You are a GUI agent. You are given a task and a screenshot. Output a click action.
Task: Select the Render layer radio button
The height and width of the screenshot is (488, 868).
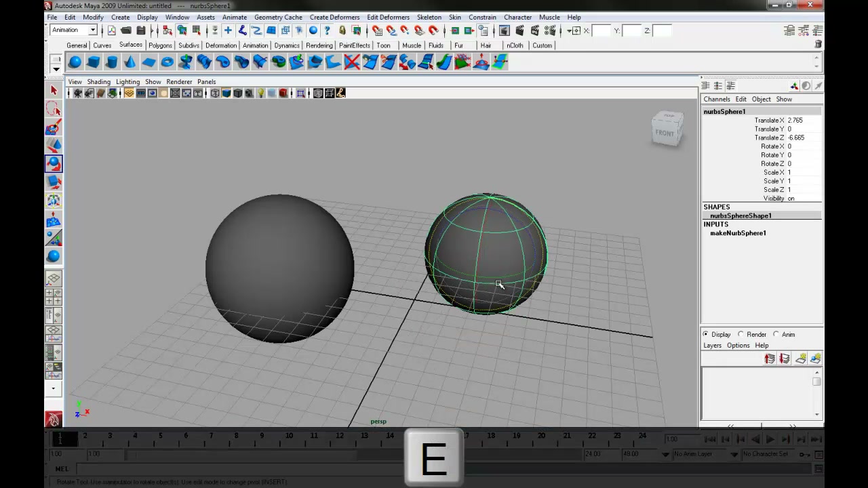click(741, 334)
